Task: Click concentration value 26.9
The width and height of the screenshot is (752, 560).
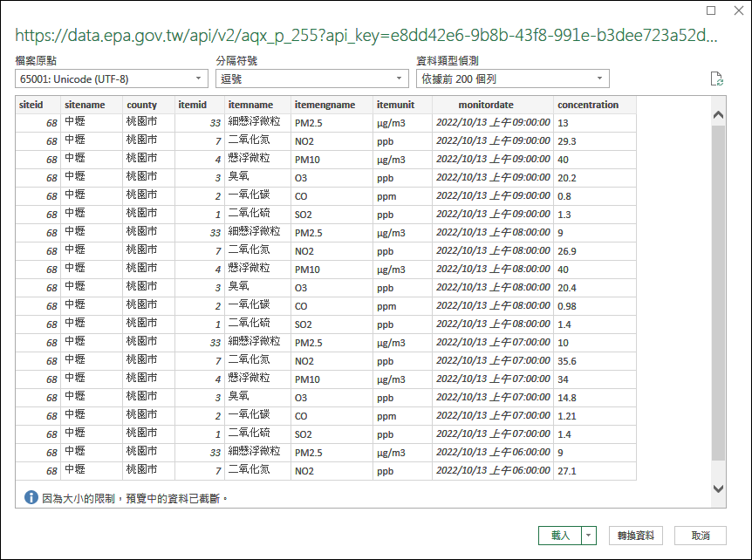Action: click(x=567, y=251)
